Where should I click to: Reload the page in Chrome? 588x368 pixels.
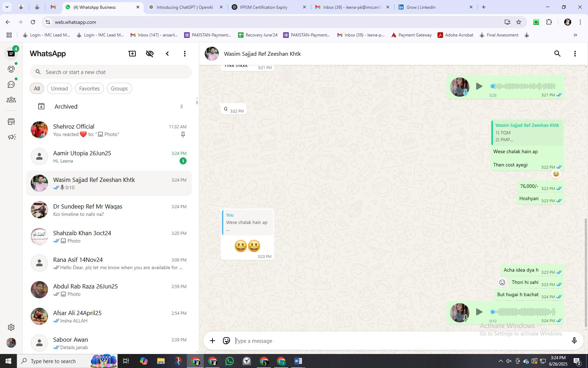point(33,22)
